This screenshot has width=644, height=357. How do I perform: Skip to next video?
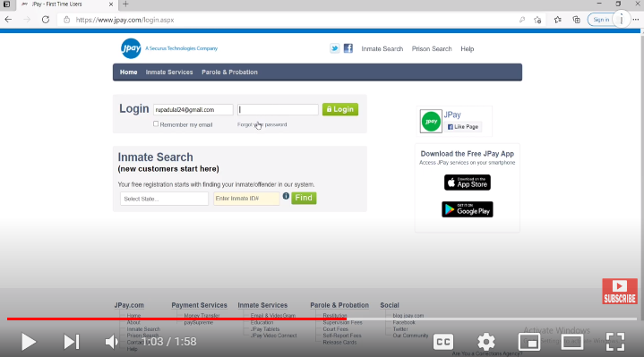72,342
